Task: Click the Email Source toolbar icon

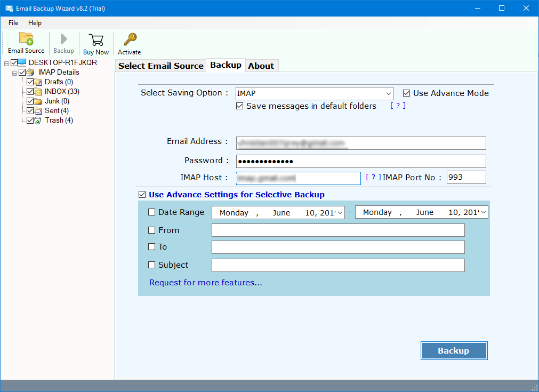Action: pyautogui.click(x=26, y=39)
